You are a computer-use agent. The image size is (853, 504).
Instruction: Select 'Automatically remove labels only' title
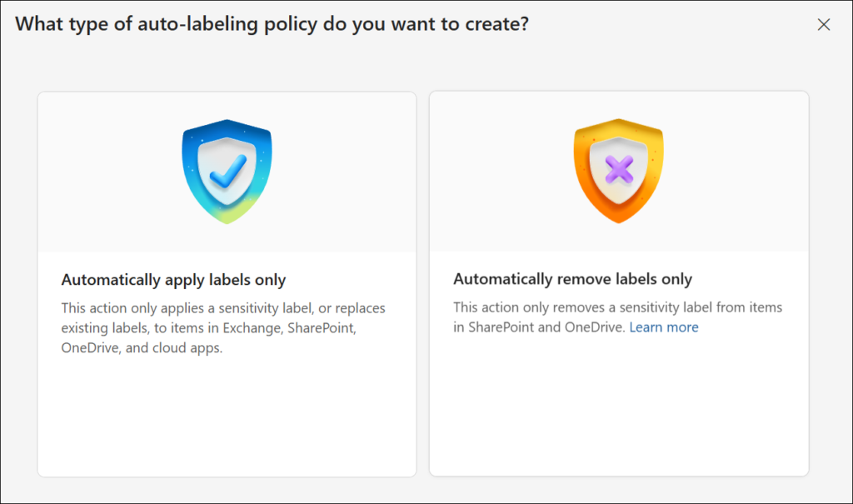tap(572, 279)
